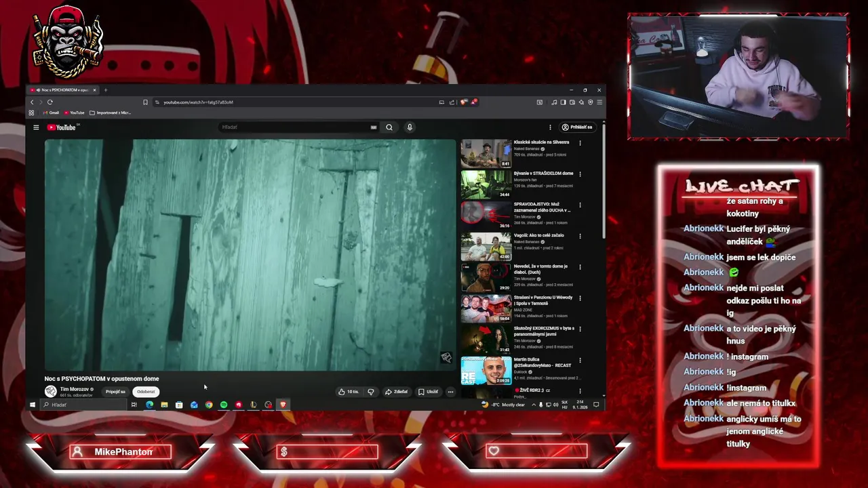Screen dimensions: 868x488
Task: Click the Windows Start button
Action: (32, 405)
